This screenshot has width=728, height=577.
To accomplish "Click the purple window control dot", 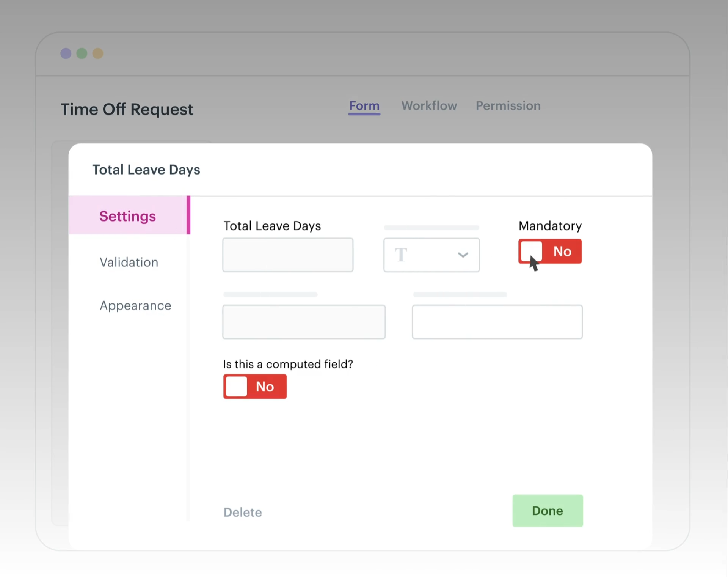I will [x=66, y=53].
